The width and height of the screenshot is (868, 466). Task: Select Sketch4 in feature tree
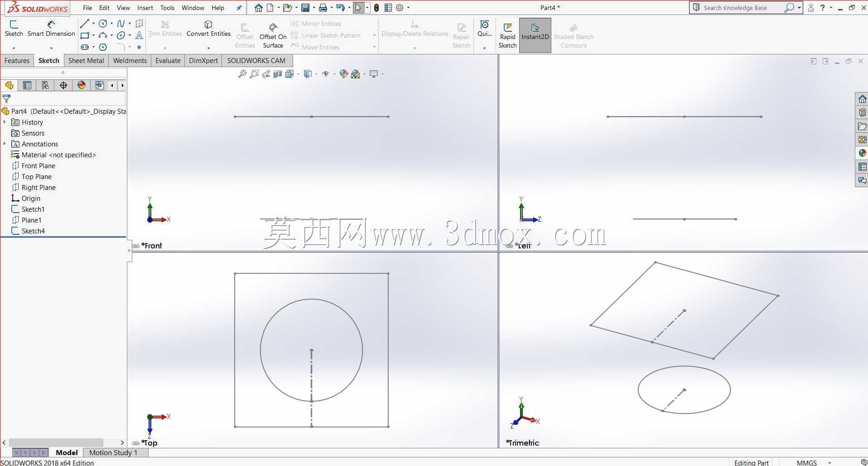(x=33, y=231)
